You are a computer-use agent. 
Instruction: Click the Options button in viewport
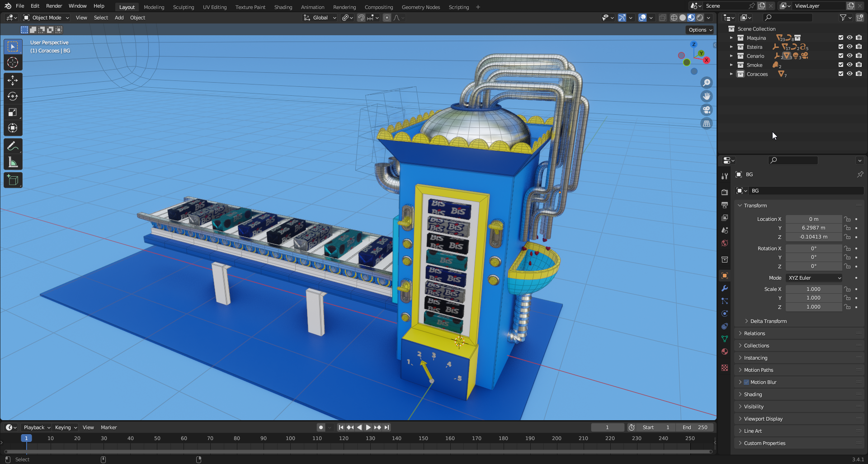tap(700, 30)
